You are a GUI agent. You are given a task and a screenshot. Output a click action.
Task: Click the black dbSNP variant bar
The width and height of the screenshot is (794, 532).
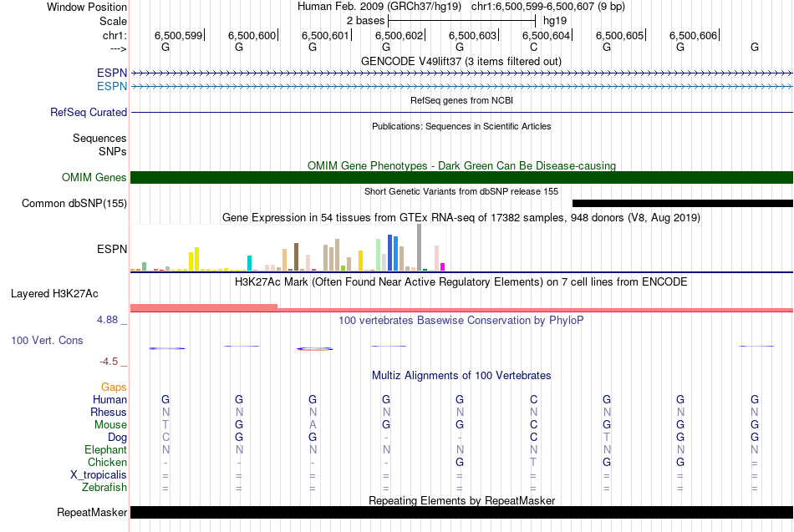point(683,204)
